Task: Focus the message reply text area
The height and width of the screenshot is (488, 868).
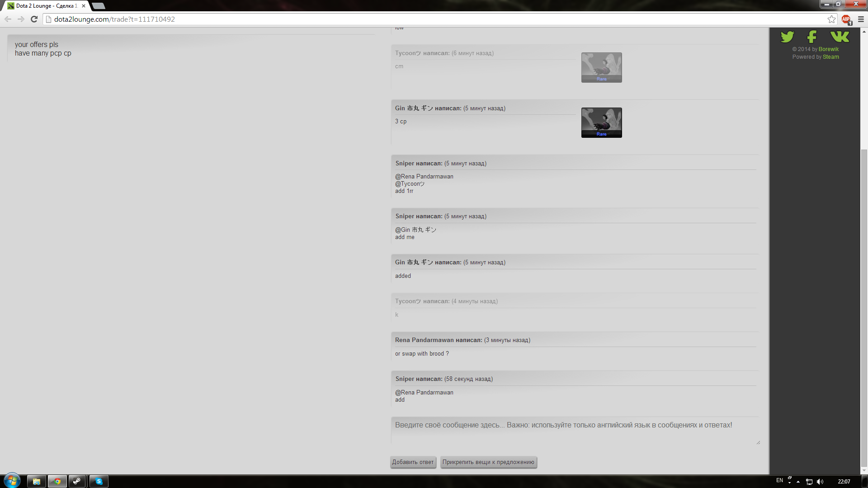Action: (x=575, y=431)
